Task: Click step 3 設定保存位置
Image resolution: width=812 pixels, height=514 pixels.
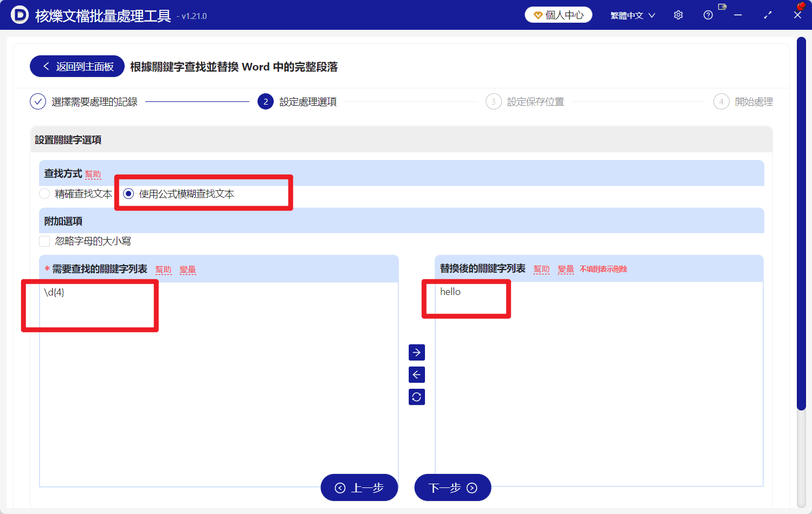Action: coord(525,101)
